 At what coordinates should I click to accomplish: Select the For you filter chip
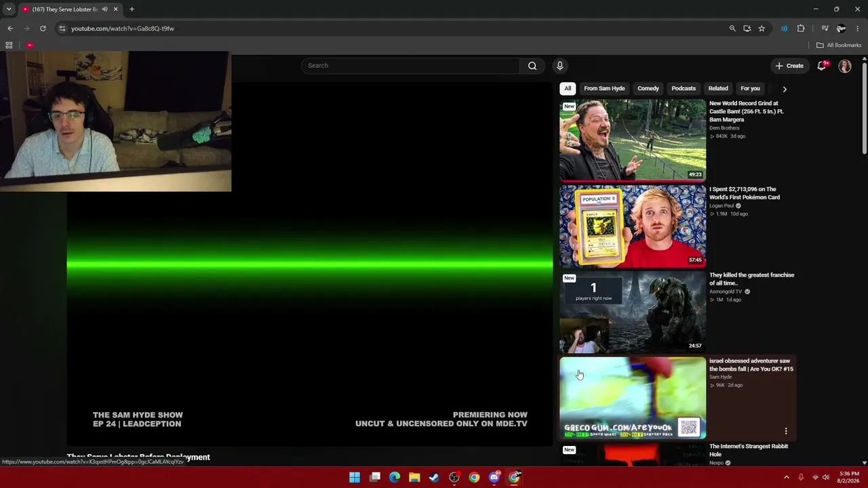click(x=750, y=89)
